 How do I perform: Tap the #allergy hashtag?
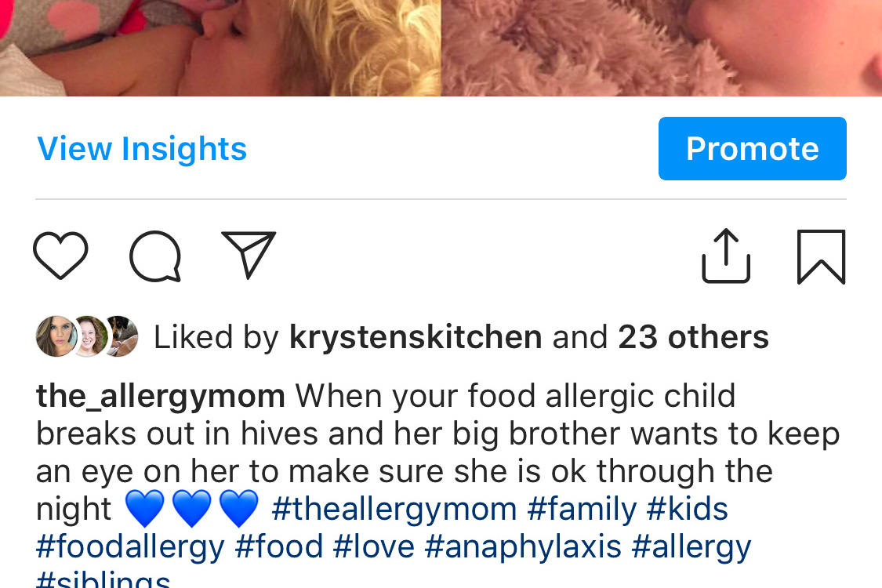pos(691,547)
